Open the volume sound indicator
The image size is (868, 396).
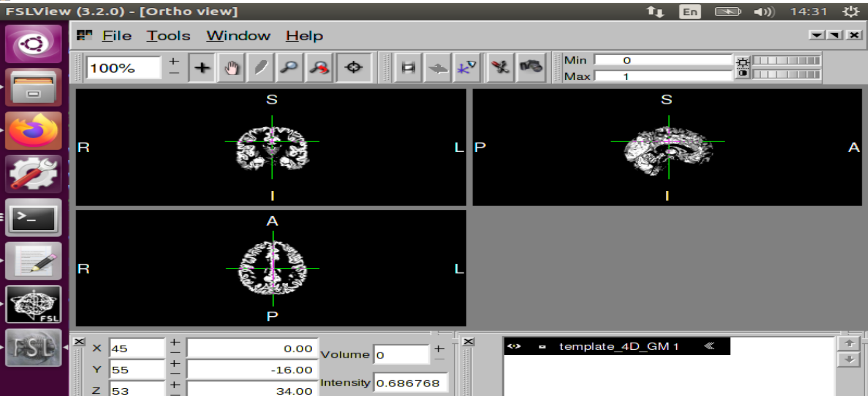pyautogui.click(x=764, y=11)
